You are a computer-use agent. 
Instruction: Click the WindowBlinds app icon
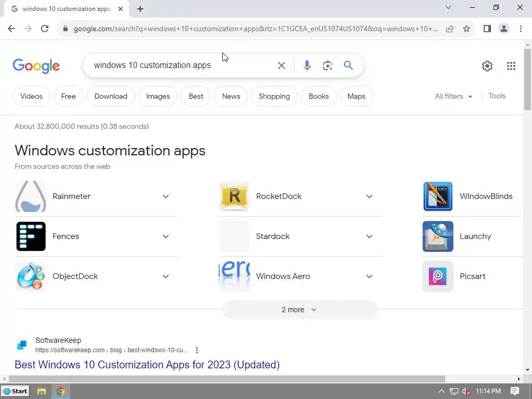coord(437,196)
